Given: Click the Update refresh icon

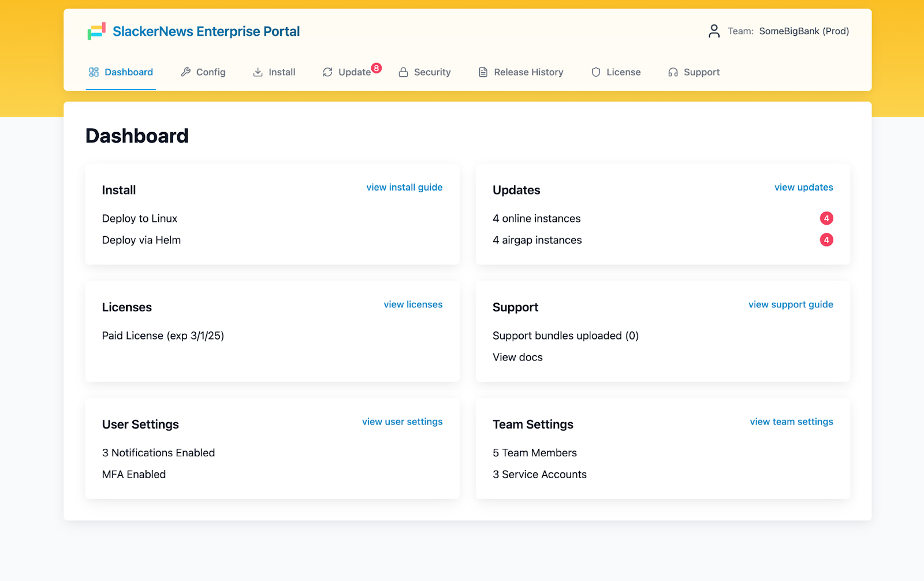Looking at the screenshot, I should 327,72.
